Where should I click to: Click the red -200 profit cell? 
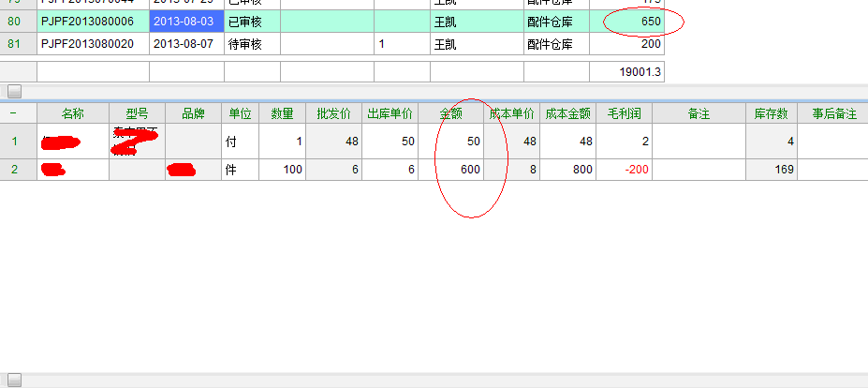coord(624,170)
